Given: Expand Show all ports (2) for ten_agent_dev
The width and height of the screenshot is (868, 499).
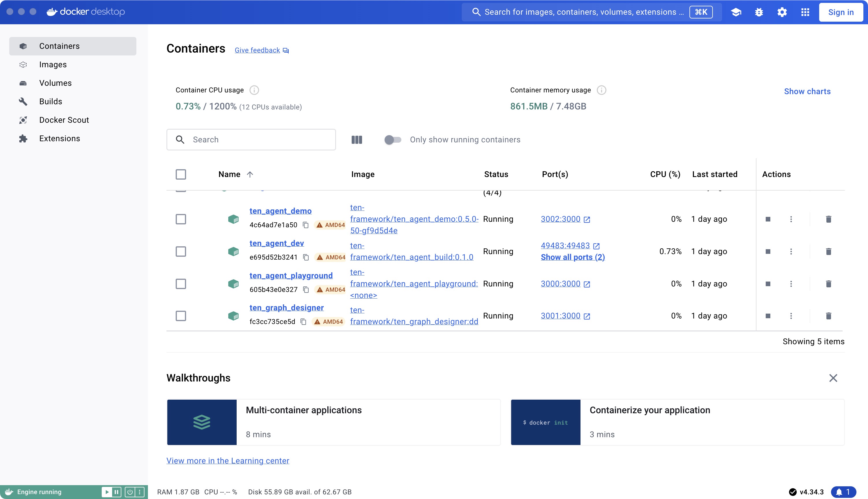Looking at the screenshot, I should click(x=572, y=257).
